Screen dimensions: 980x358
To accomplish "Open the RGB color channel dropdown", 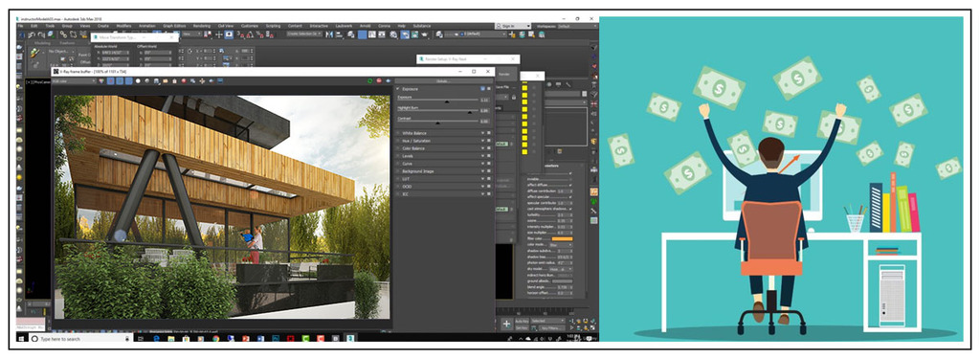I will coord(75,80).
